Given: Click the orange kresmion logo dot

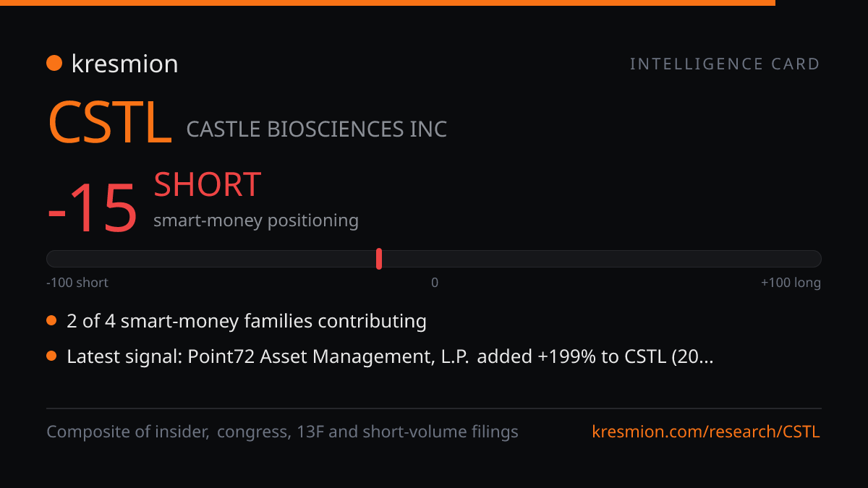Looking at the screenshot, I should coord(54,64).
